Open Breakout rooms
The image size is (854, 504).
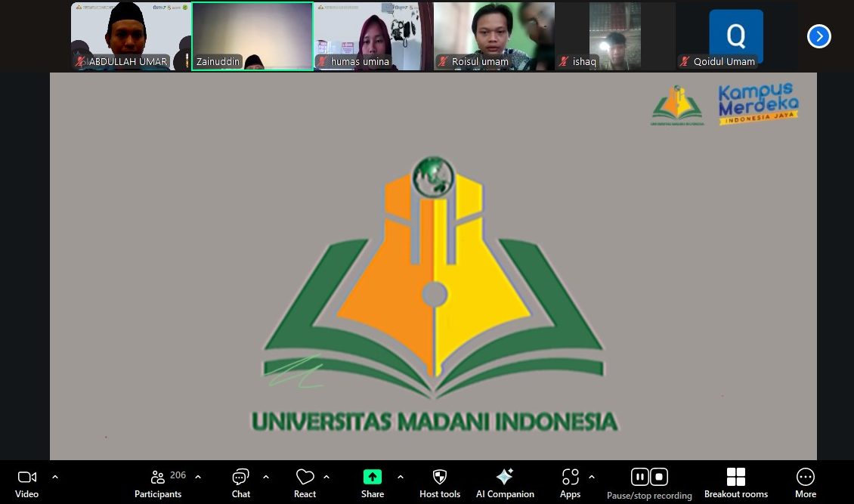pyautogui.click(x=736, y=484)
